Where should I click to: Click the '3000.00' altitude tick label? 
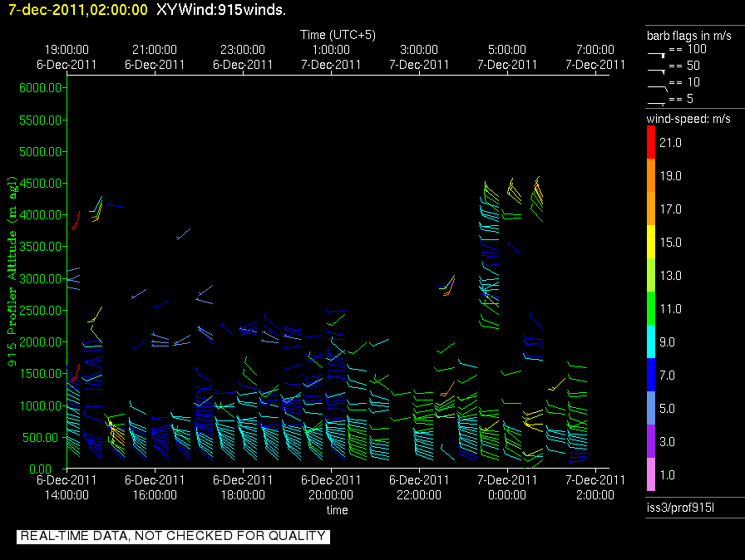tap(41, 278)
